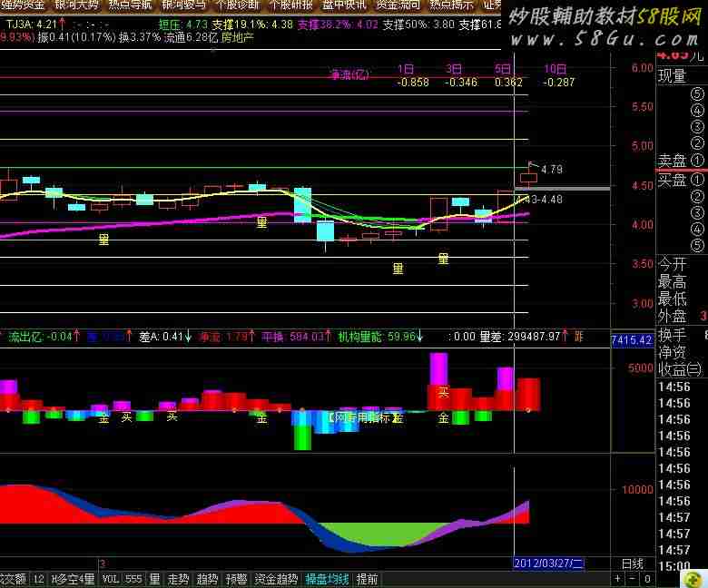Click the 2012/03/27 date marker

pyautogui.click(x=550, y=563)
